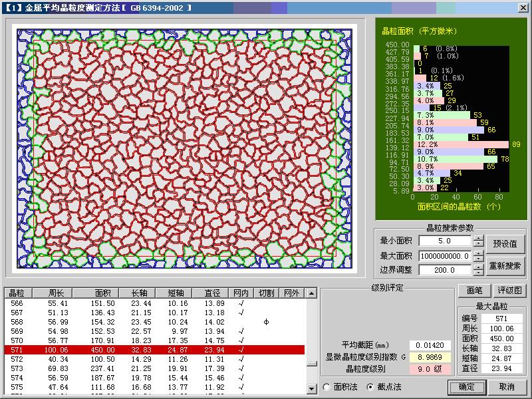Screen dimensions: 532x399
Task: Click the 面积 column header
Action: [102, 293]
